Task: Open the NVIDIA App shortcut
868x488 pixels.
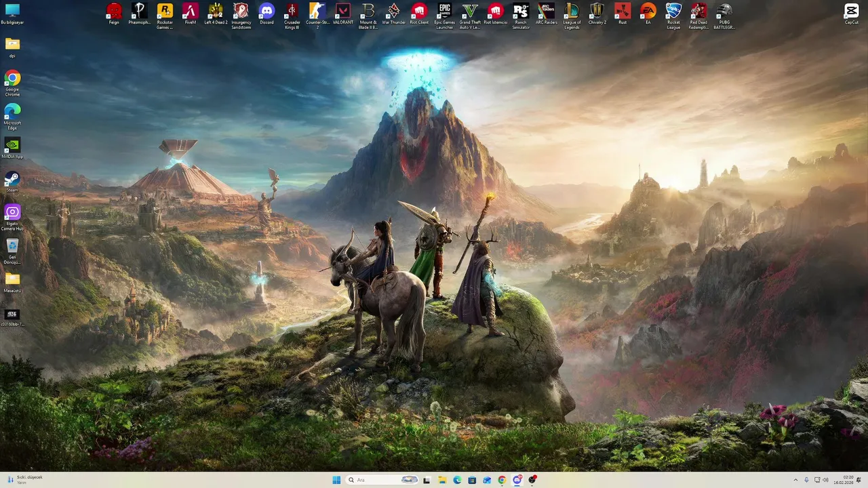Action: 12,148
